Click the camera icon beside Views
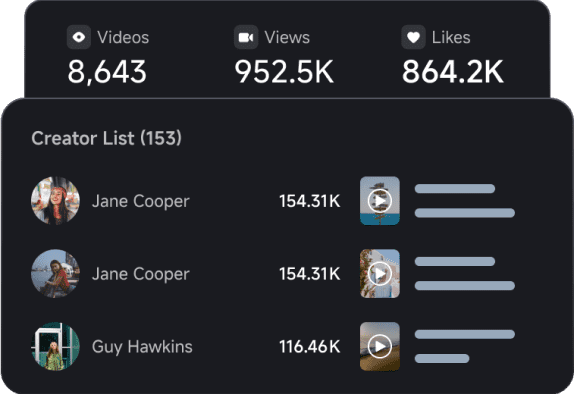 (x=246, y=37)
